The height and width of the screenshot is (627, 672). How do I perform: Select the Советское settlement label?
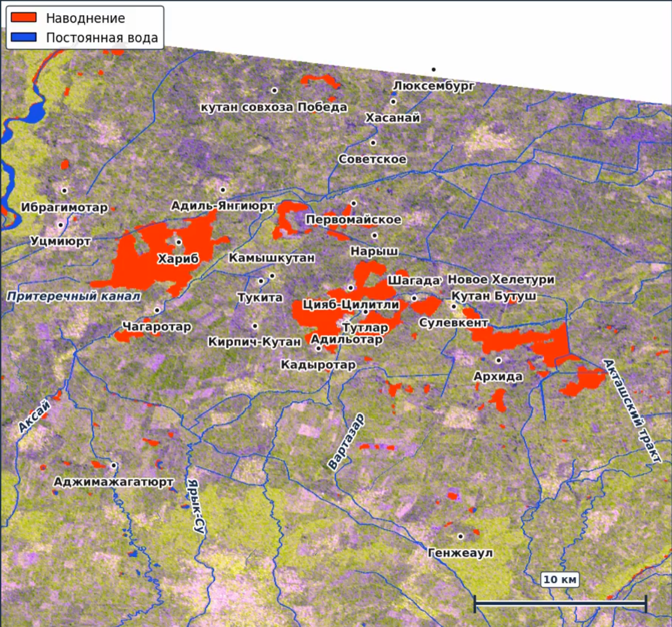point(373,159)
